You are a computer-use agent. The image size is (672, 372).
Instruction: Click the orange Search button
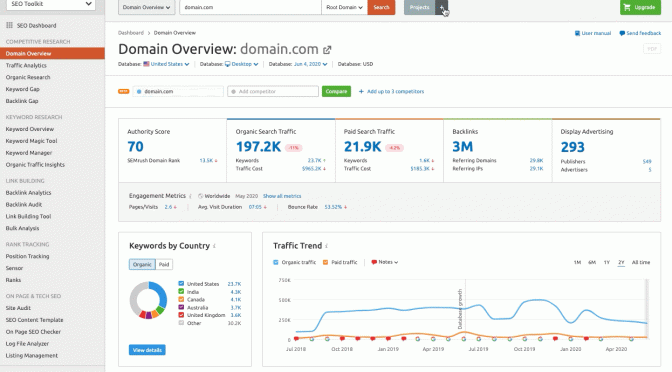tap(381, 7)
